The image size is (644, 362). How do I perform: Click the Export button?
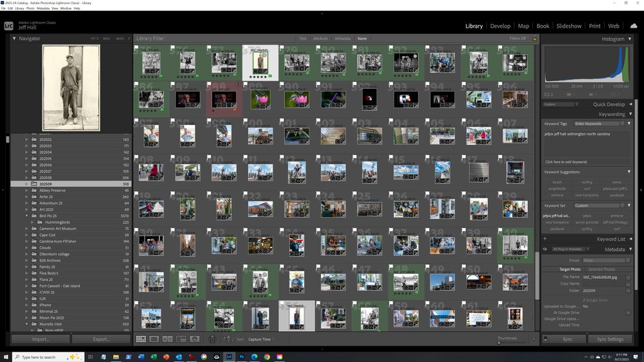pyautogui.click(x=101, y=339)
